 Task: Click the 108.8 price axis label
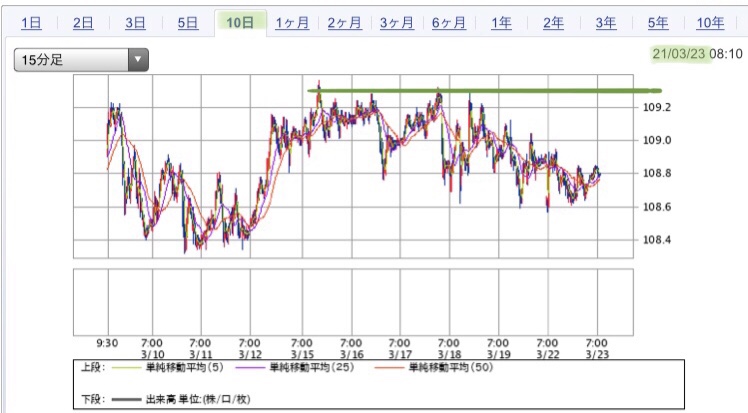pyautogui.click(x=657, y=173)
